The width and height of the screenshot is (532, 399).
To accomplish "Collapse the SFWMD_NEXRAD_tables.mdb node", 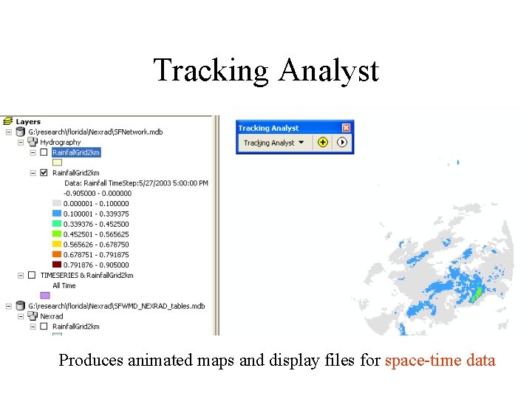I will (x=8, y=306).
